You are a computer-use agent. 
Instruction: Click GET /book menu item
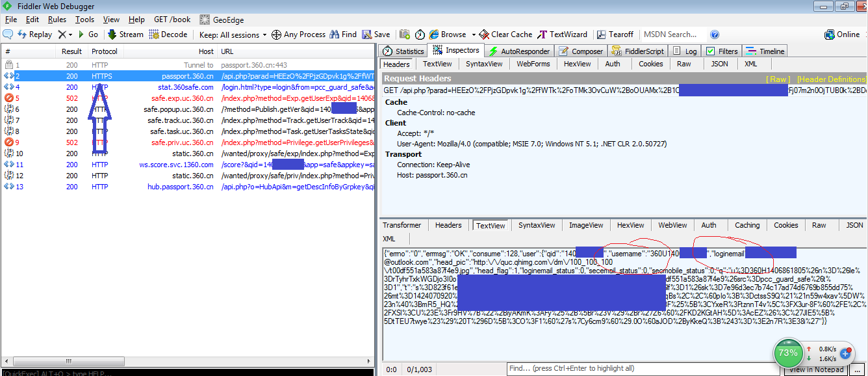coord(172,20)
